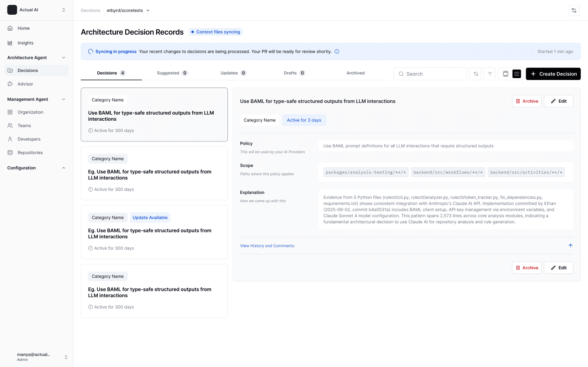Click the Actual AI logo square
The image size is (588, 367).
point(12,10)
